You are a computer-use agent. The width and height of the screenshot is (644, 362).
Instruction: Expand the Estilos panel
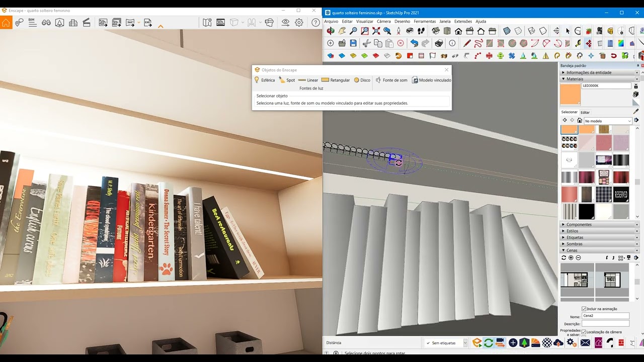(x=599, y=231)
